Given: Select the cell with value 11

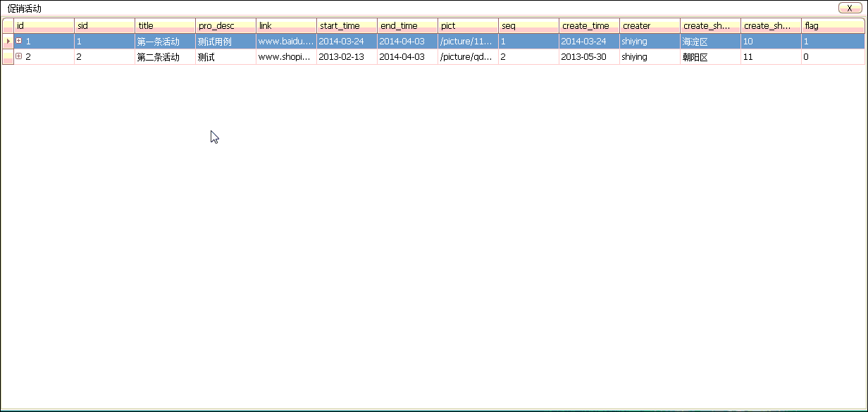Looking at the screenshot, I should click(771, 57).
